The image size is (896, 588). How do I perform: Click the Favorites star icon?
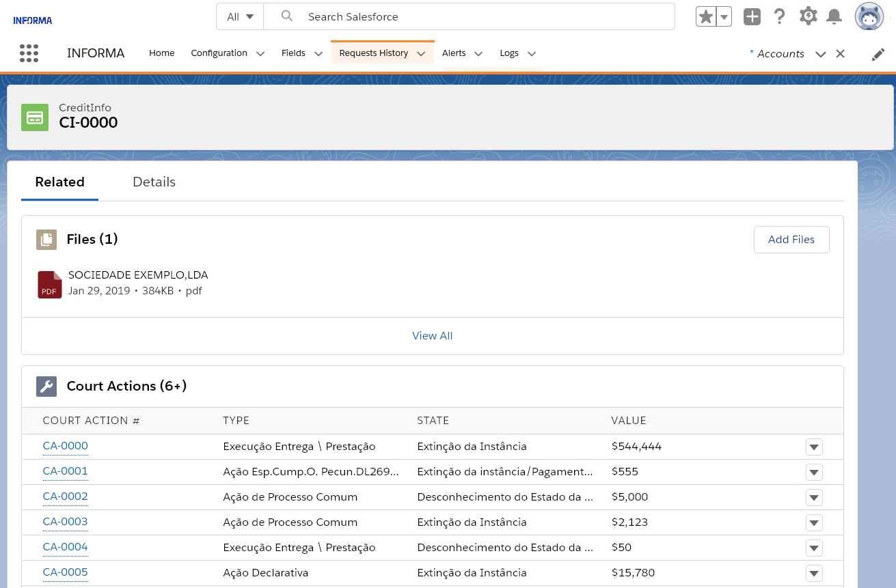pos(705,17)
